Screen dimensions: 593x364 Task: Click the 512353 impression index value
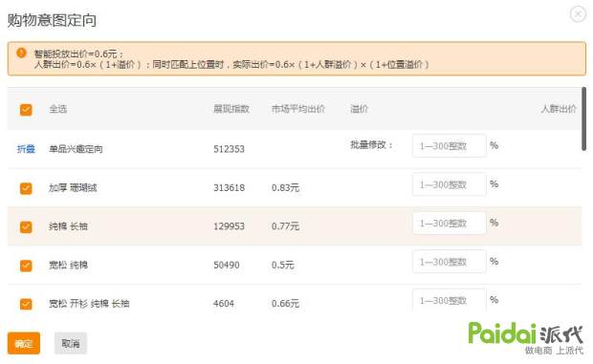pos(230,149)
